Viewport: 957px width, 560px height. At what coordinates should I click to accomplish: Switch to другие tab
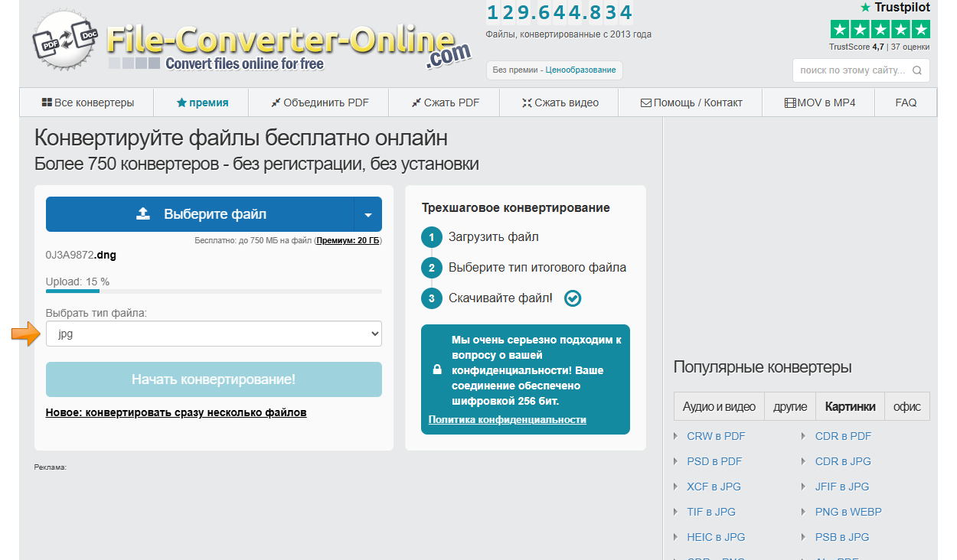tap(790, 406)
